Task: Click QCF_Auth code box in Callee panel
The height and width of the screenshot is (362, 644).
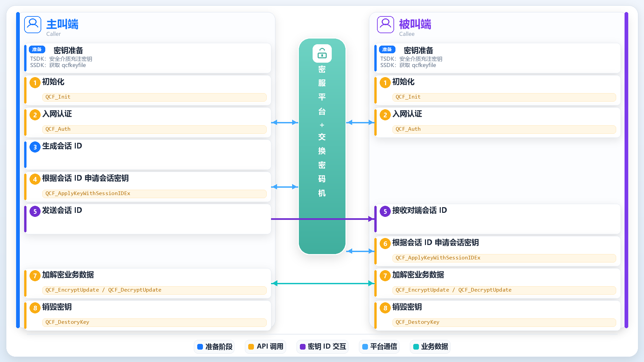Action: (x=504, y=129)
